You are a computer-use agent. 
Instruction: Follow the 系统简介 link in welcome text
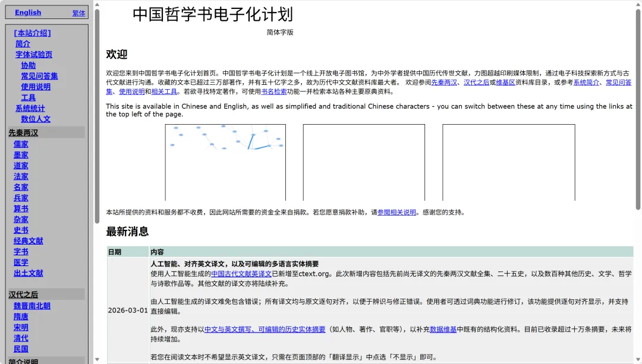tap(586, 83)
